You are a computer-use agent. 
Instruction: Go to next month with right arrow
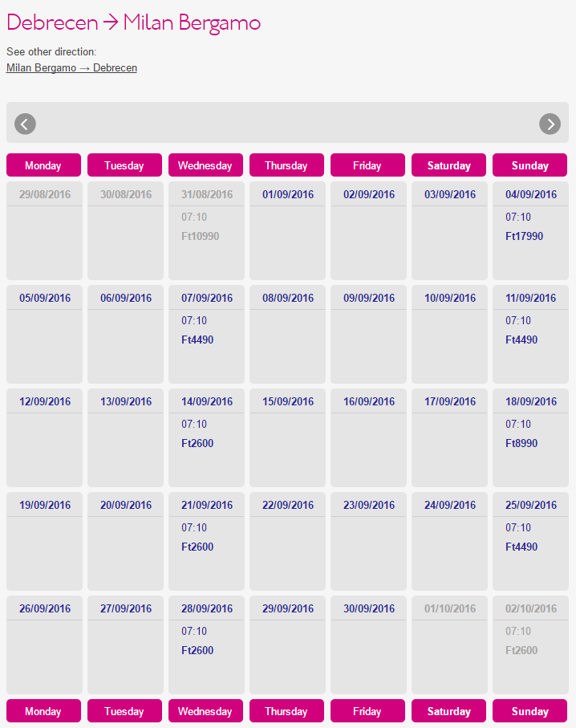pyautogui.click(x=550, y=124)
